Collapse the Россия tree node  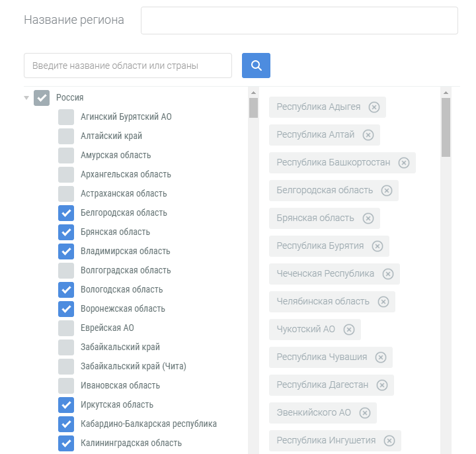pyautogui.click(x=26, y=98)
